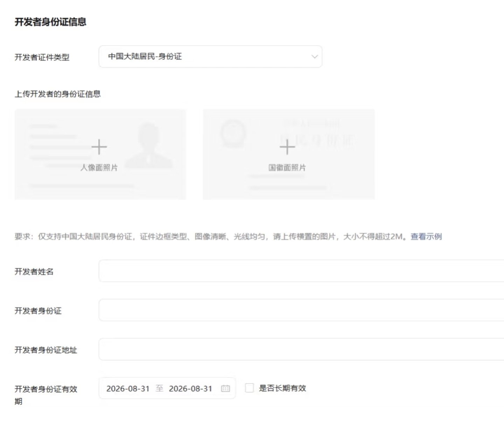
Task: Click the dropdown chevron arrow for ID type
Action: click(x=315, y=57)
